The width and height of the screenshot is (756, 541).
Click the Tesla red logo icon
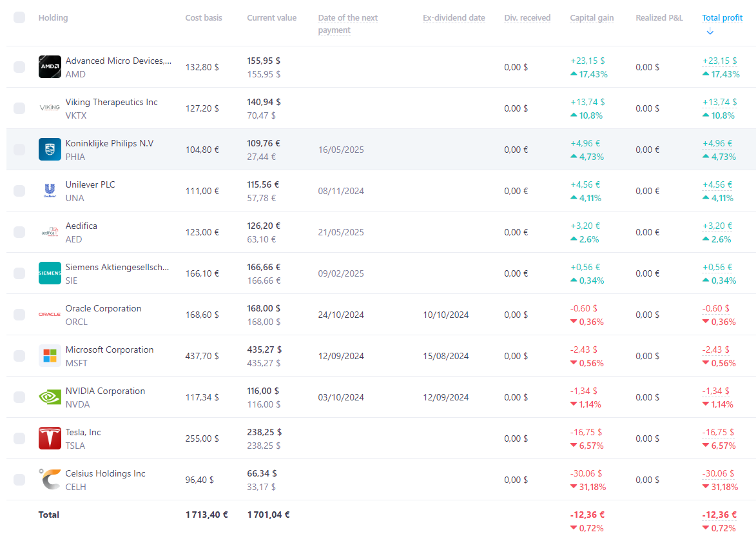point(50,438)
